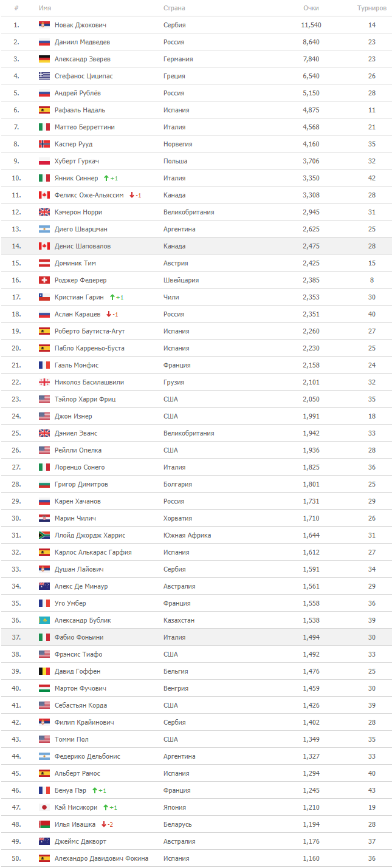392x868 pixels.
Task: Sort by the Турниров column header
Action: click(371, 8)
